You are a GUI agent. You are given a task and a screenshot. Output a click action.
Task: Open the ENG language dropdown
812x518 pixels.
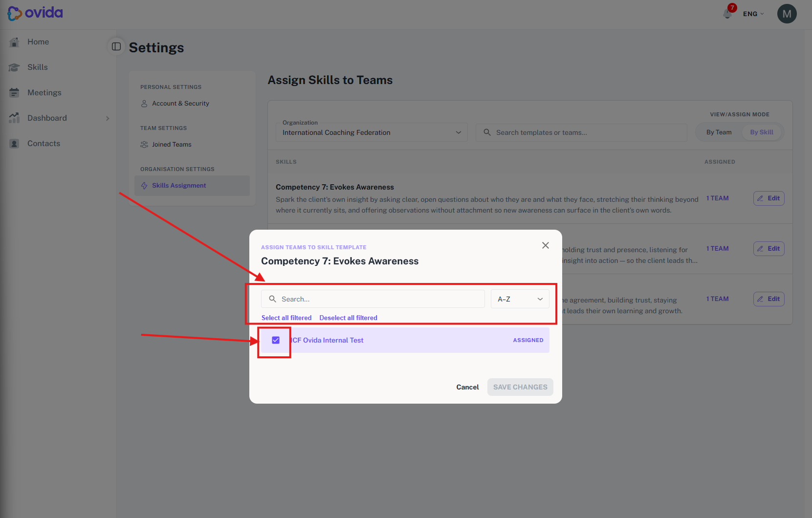pyautogui.click(x=753, y=14)
